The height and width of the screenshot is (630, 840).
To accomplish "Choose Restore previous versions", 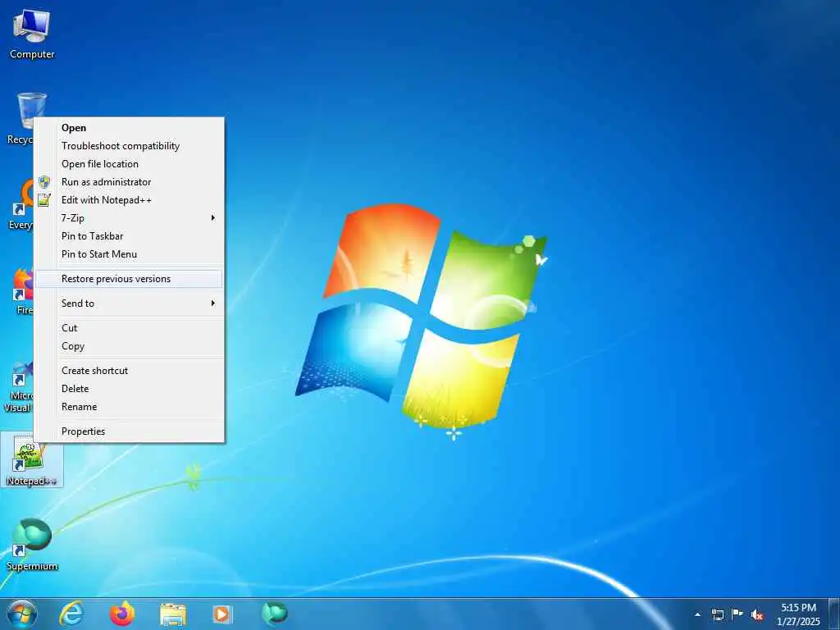I will [129, 279].
